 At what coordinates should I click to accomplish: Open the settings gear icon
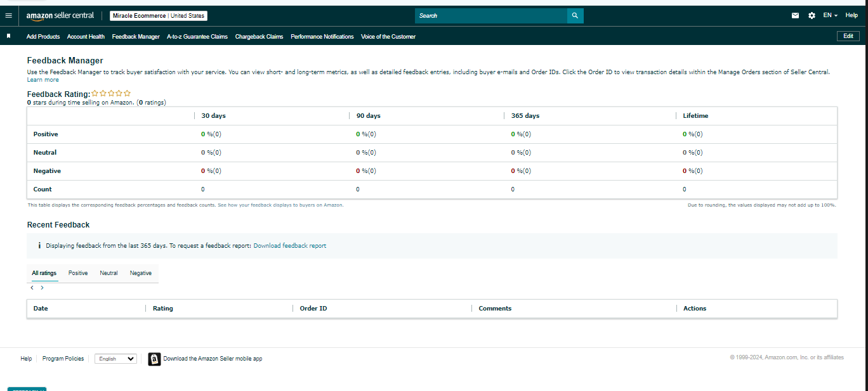point(812,16)
